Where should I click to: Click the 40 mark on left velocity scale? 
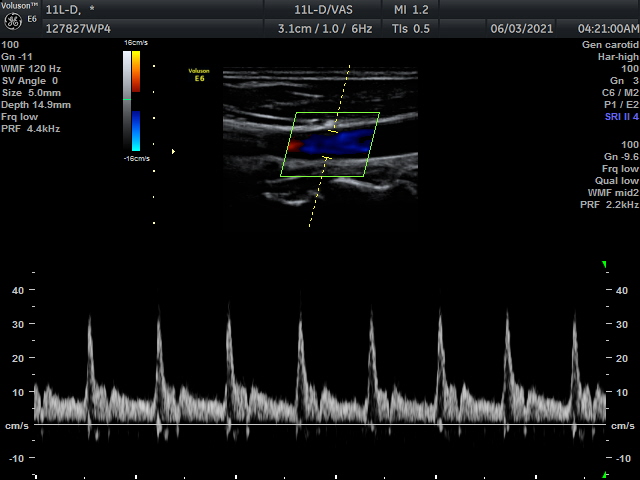tap(17, 290)
